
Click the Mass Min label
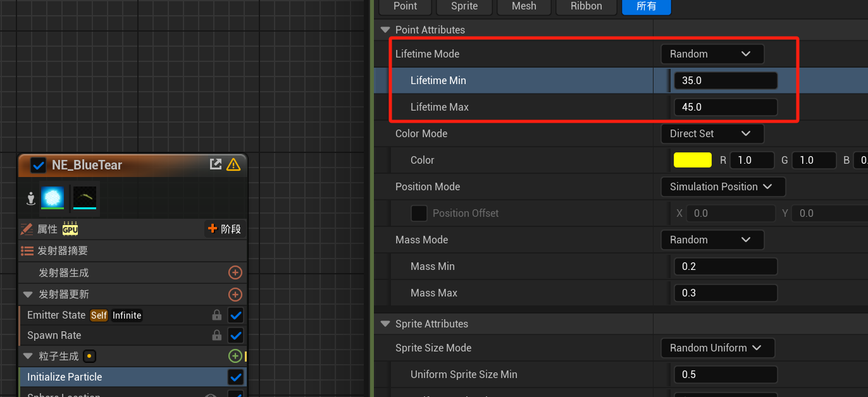click(x=433, y=266)
